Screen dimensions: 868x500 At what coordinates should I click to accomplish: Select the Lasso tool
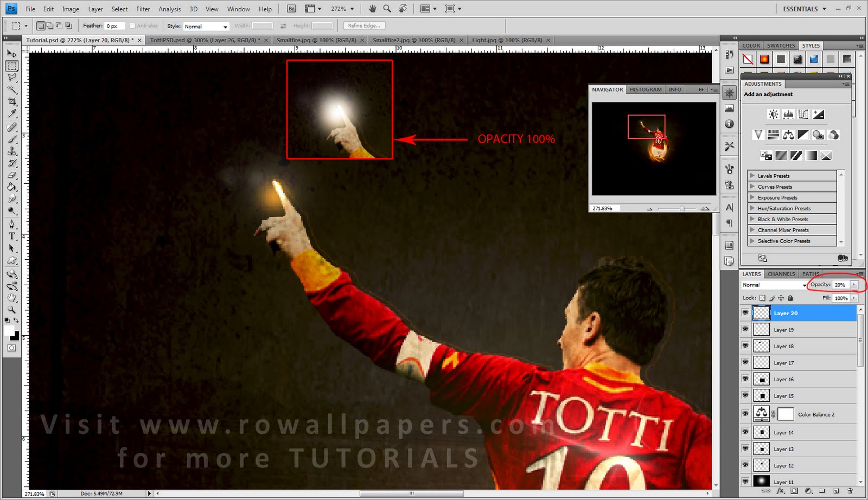11,78
